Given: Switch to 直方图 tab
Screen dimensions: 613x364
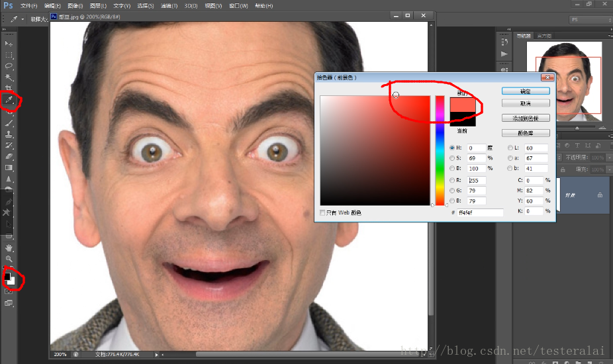Looking at the screenshot, I should coord(544,36).
